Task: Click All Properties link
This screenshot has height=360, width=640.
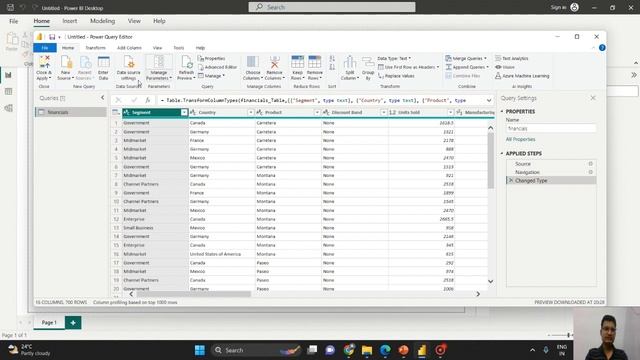Action: 520,139
